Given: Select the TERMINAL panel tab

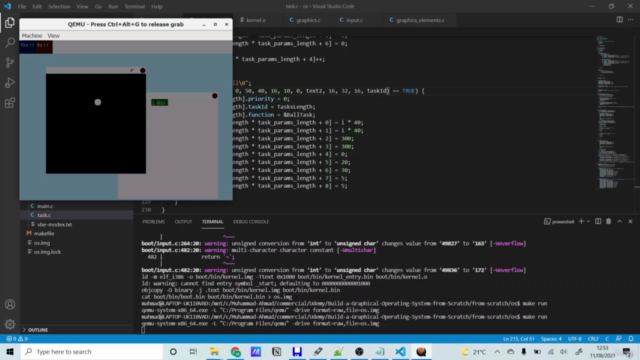Looking at the screenshot, I should [213, 222].
